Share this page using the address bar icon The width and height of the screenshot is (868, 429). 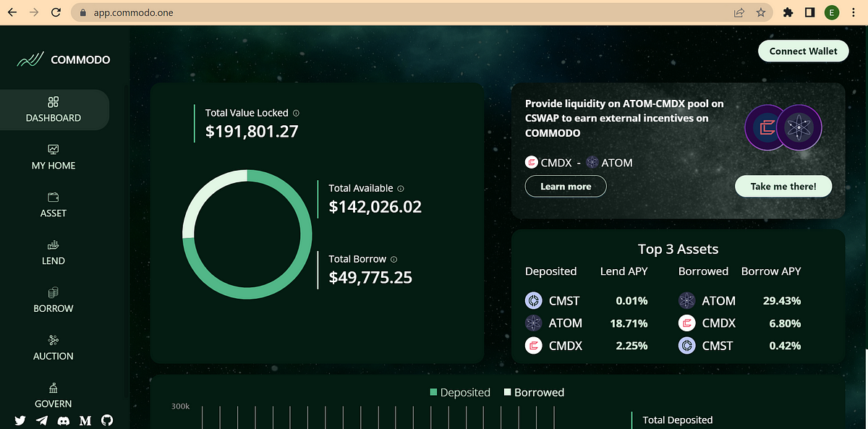739,13
